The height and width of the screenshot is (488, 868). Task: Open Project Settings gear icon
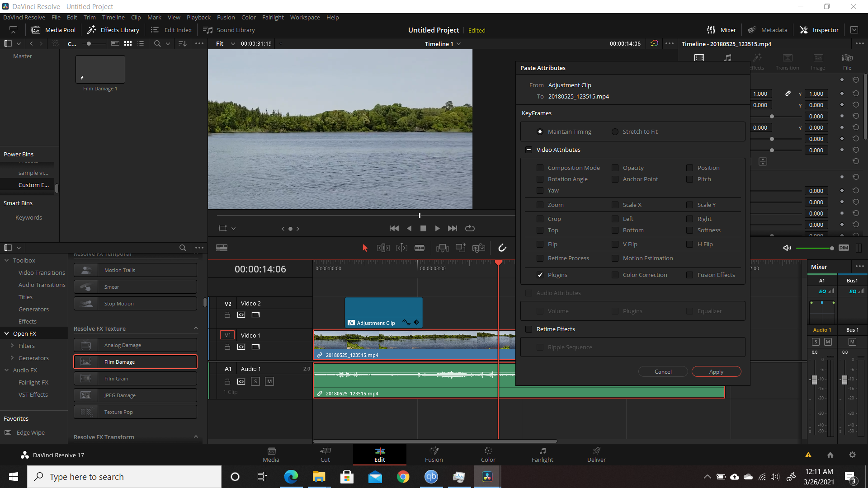pos(852,455)
